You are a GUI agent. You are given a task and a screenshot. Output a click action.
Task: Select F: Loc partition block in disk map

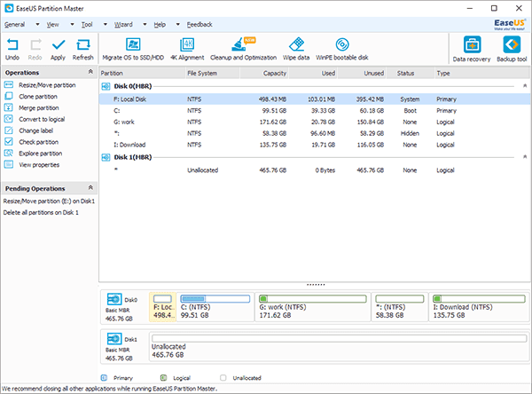pyautogui.click(x=163, y=307)
